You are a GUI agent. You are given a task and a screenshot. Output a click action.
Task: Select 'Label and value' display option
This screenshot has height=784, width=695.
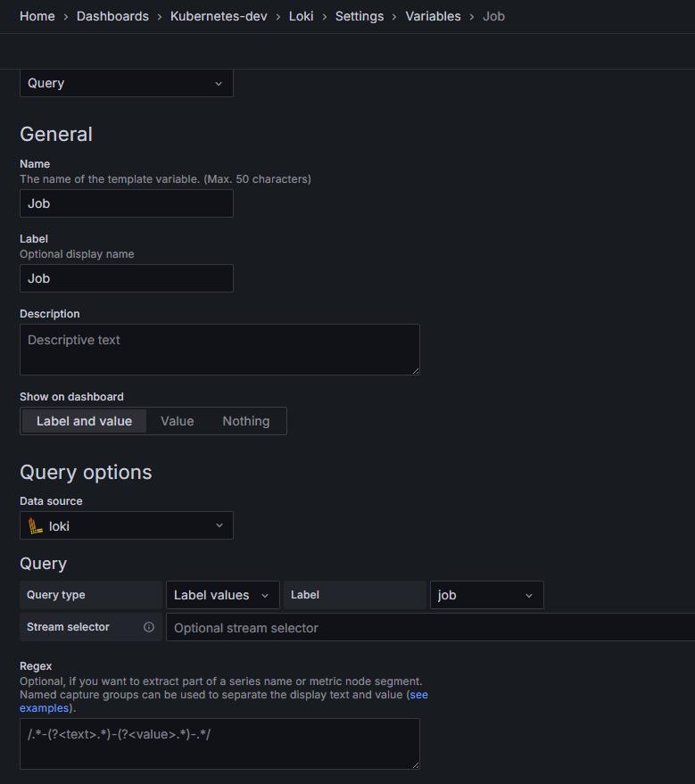[84, 421]
